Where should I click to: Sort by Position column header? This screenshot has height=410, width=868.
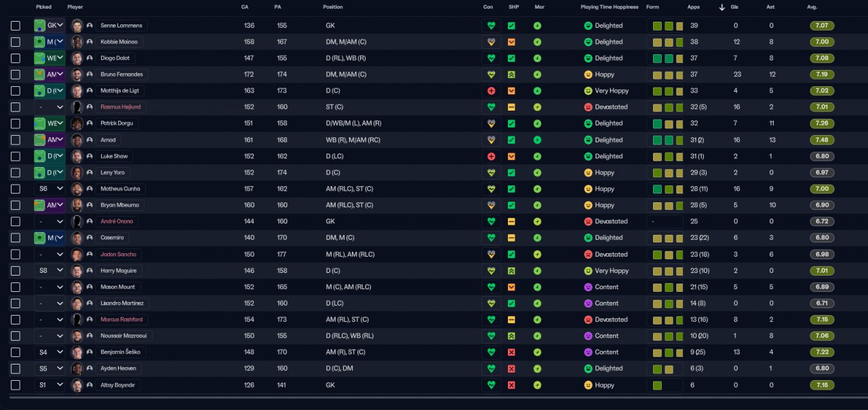click(x=333, y=7)
